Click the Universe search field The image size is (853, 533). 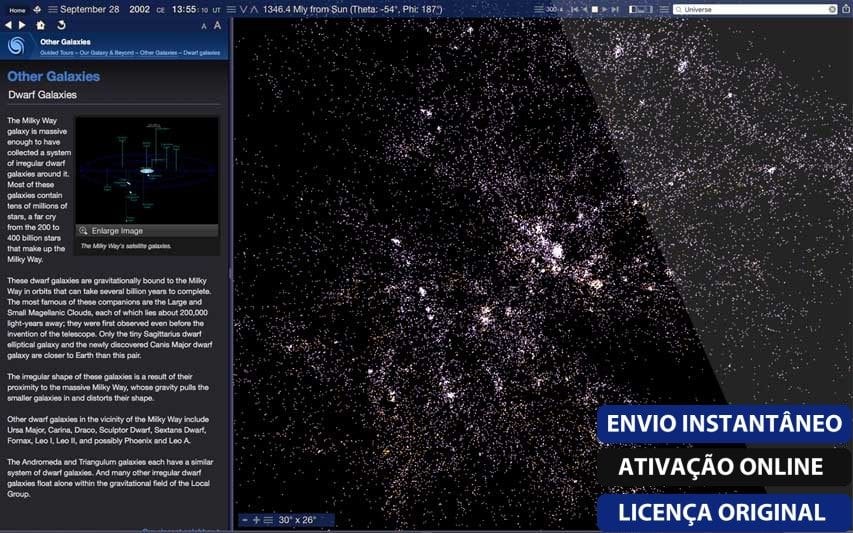pos(755,9)
